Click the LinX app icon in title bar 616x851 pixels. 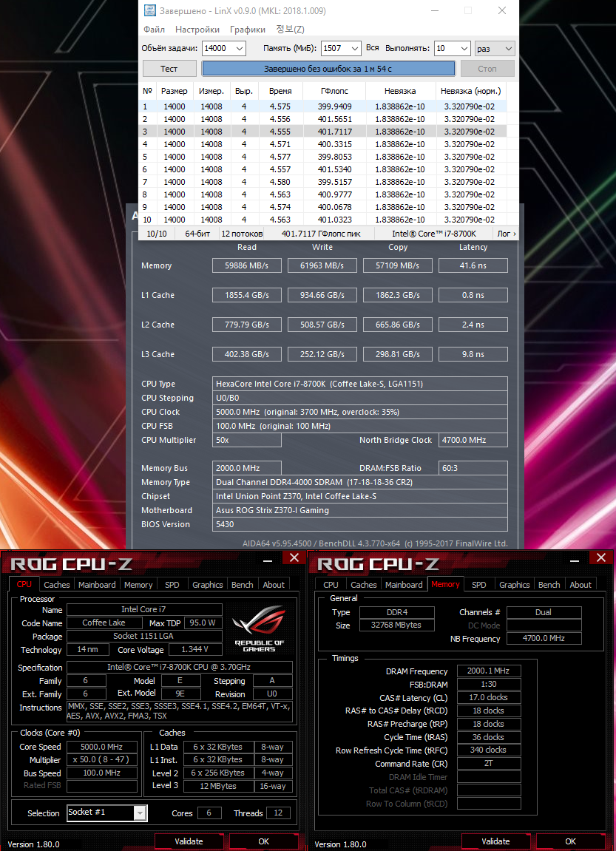tap(149, 10)
